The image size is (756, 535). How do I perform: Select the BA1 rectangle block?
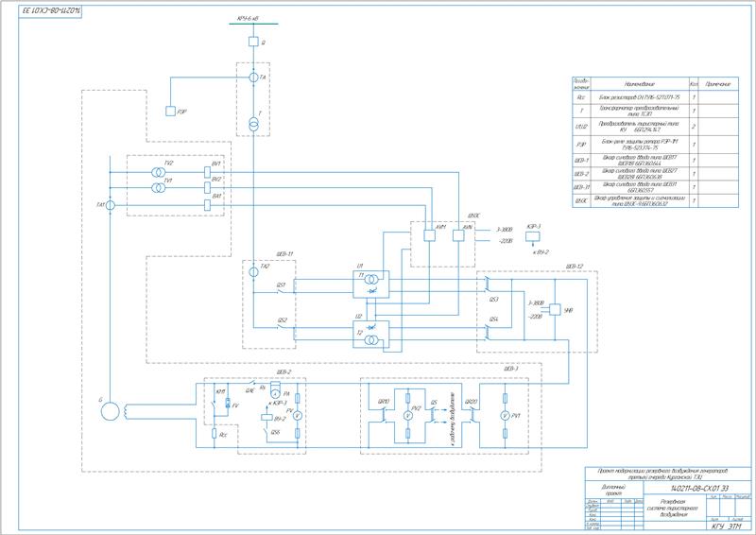click(x=207, y=205)
